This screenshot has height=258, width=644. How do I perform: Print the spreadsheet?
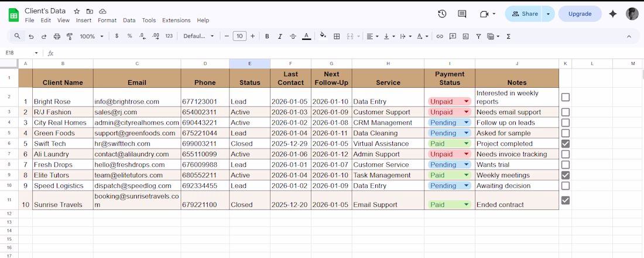57,36
